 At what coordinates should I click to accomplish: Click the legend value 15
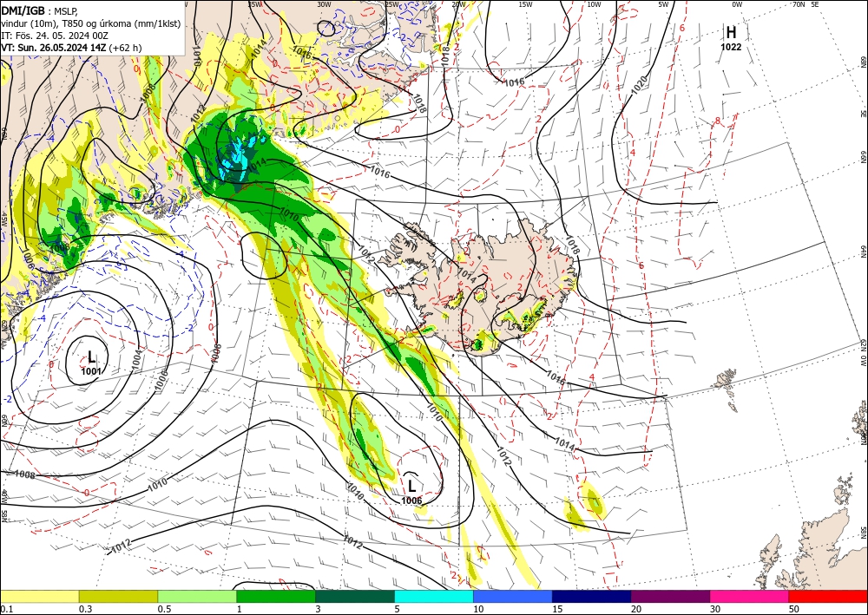[x=557, y=609]
